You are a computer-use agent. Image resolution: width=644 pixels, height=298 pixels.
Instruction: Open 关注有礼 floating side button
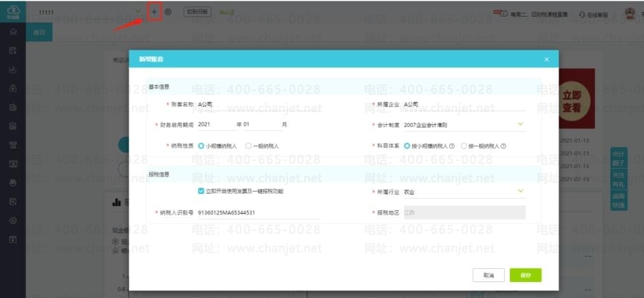point(619,180)
